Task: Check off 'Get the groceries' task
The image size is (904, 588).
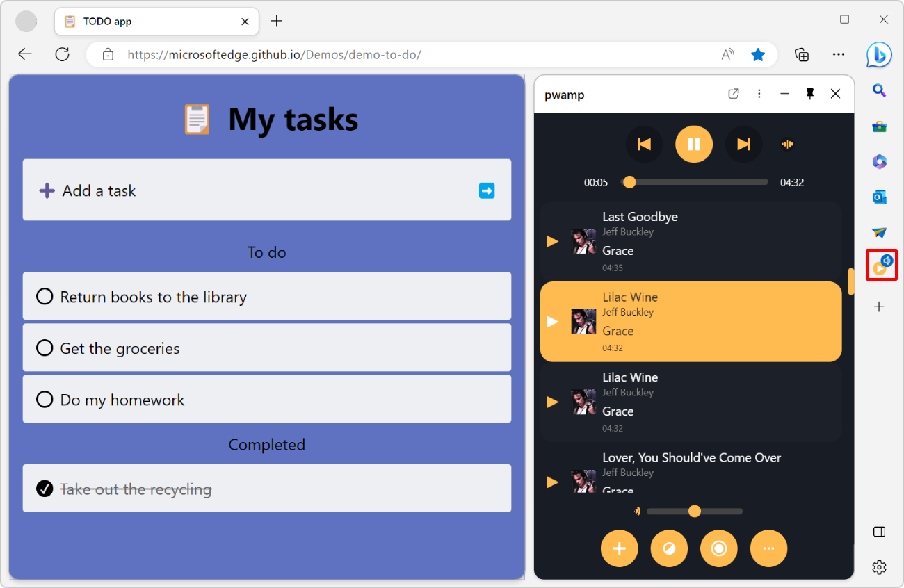Action: (45, 348)
